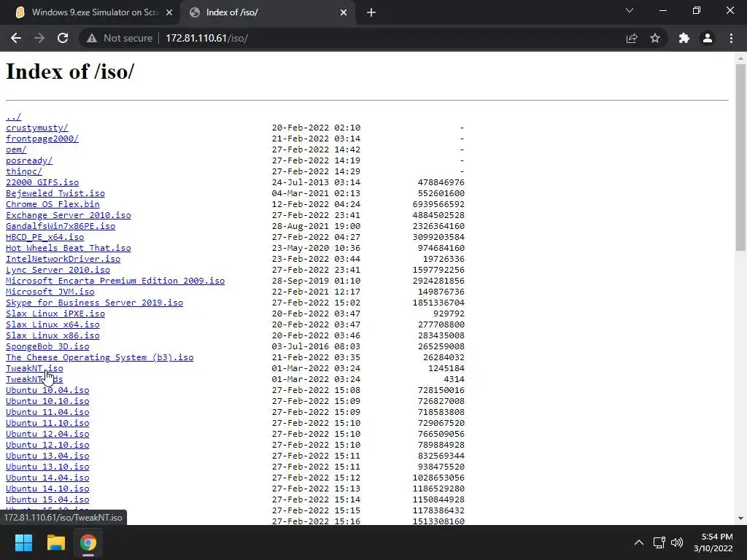Download Slax Linux x86.iso
Viewport: 747px width, 560px height.
[53, 335]
